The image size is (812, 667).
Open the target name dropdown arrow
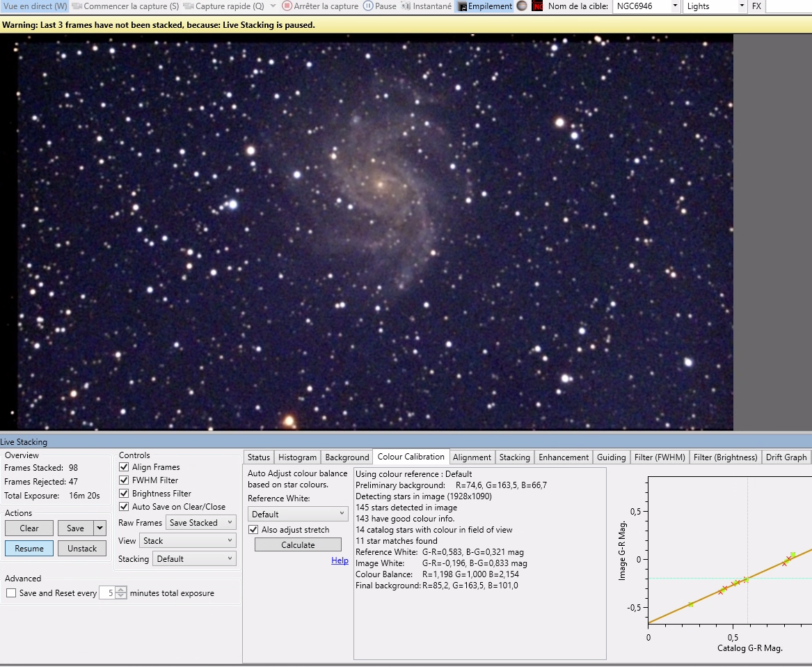pos(675,6)
